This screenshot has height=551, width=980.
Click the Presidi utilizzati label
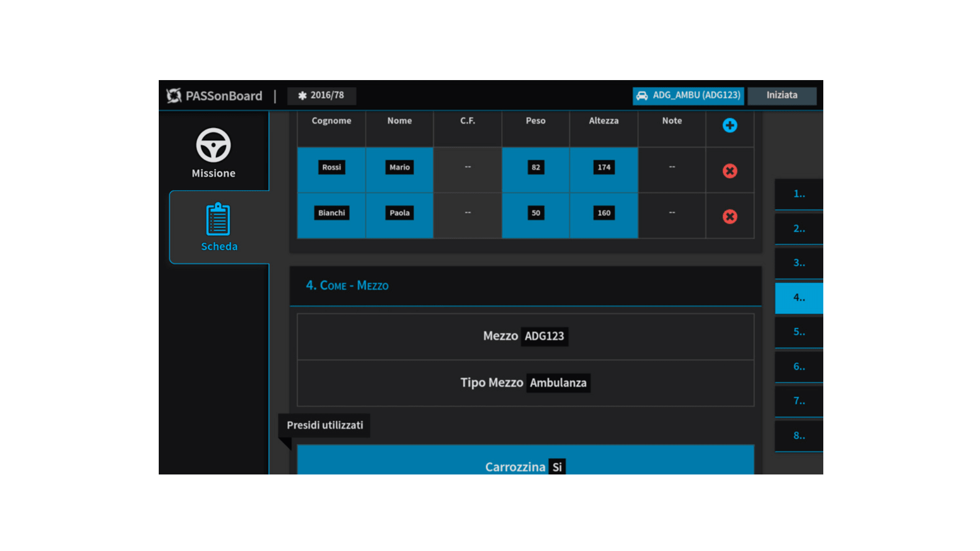pyautogui.click(x=325, y=425)
